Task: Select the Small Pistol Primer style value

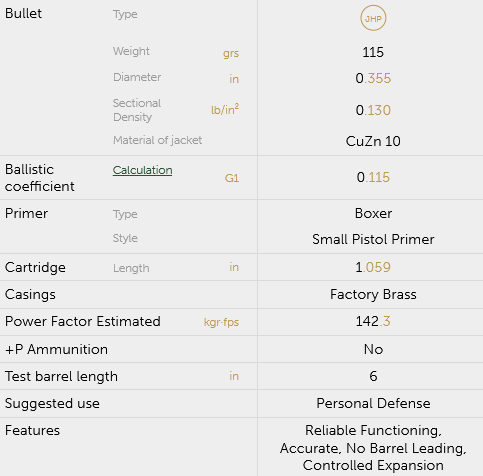Action: [x=373, y=239]
